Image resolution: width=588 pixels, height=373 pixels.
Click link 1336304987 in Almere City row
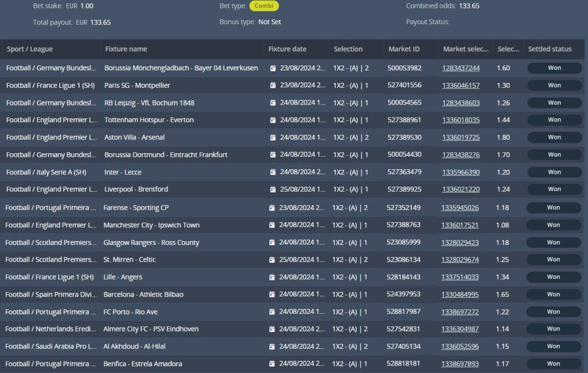tap(460, 329)
